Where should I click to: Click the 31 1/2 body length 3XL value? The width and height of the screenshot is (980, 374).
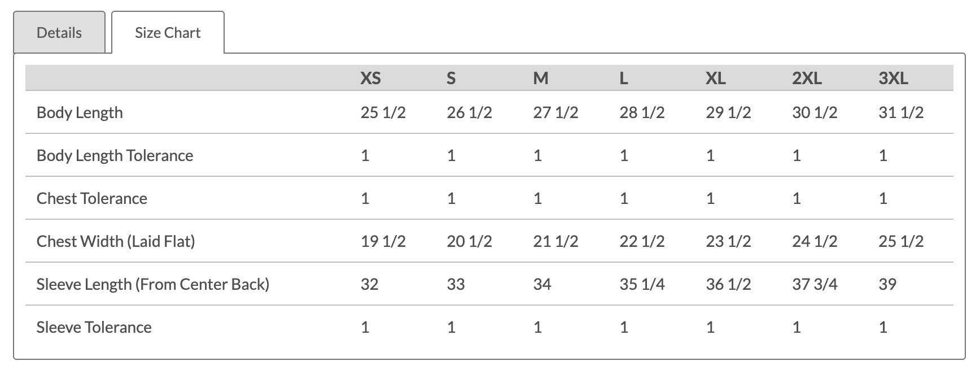click(x=900, y=112)
